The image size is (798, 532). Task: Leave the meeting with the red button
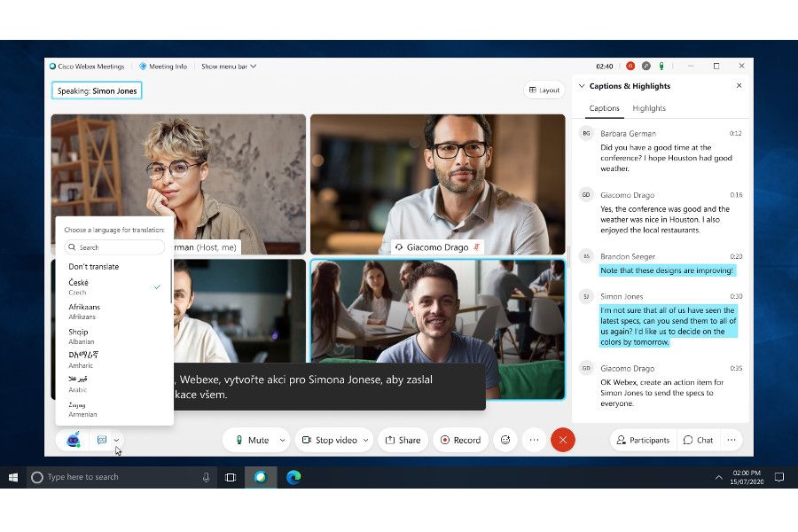point(563,440)
